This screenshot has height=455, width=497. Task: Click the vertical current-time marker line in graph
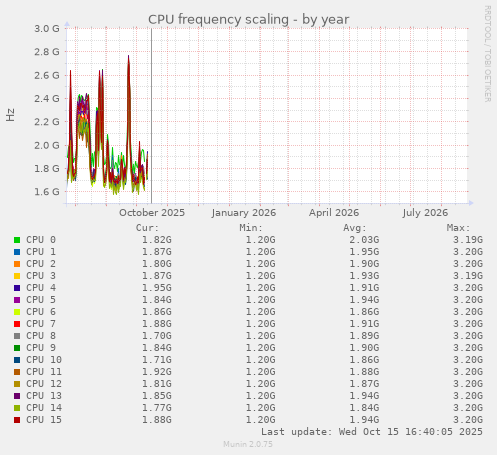click(151, 116)
